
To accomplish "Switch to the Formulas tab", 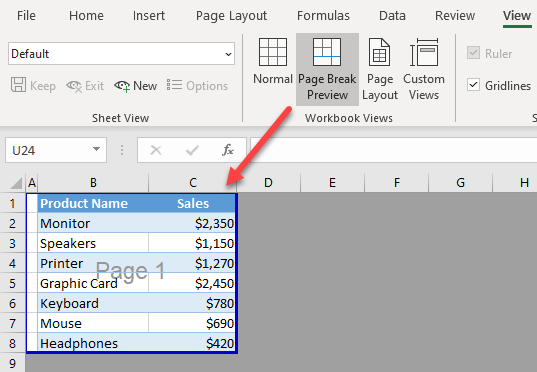I will click(x=323, y=16).
